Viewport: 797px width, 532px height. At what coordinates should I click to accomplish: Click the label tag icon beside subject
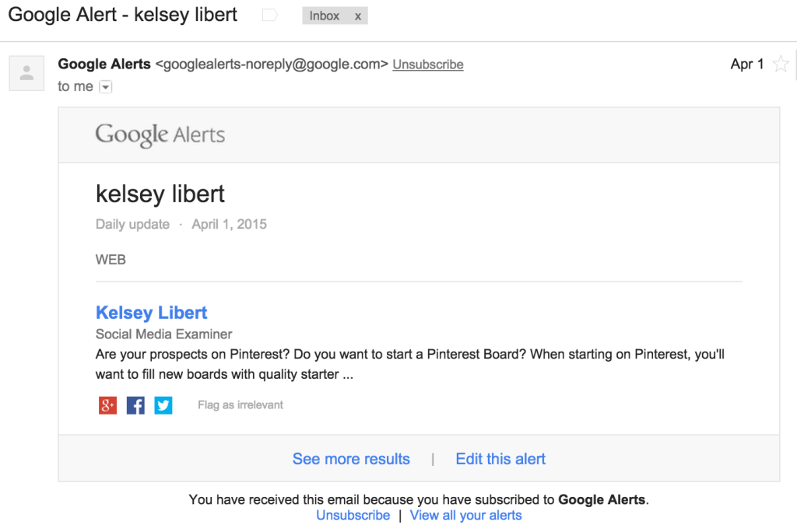(x=270, y=16)
